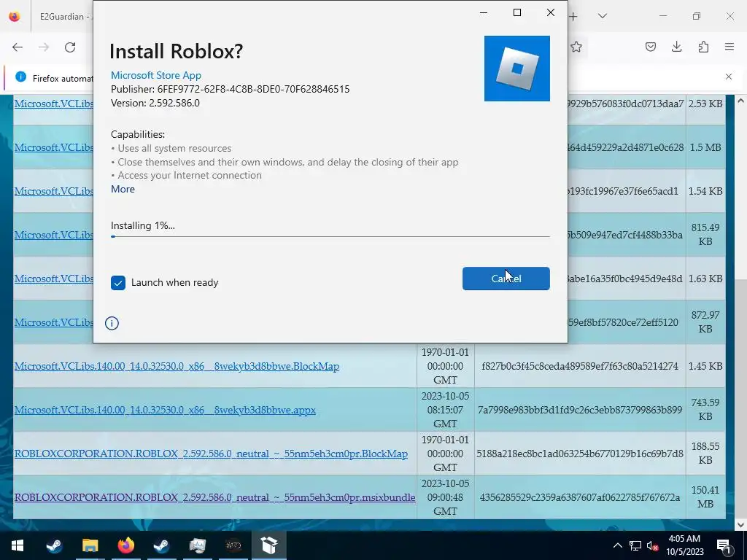Click the Roblox app logo in installer

[517, 69]
